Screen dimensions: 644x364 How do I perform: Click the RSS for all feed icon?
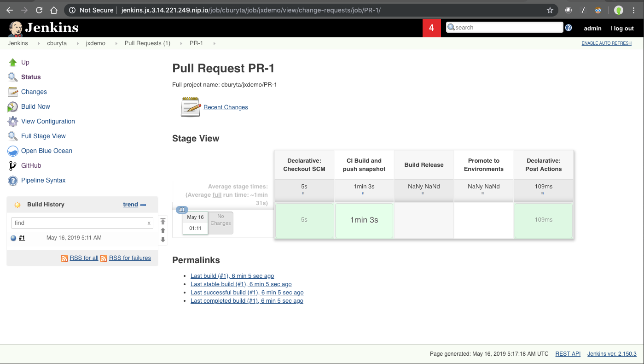(x=64, y=258)
